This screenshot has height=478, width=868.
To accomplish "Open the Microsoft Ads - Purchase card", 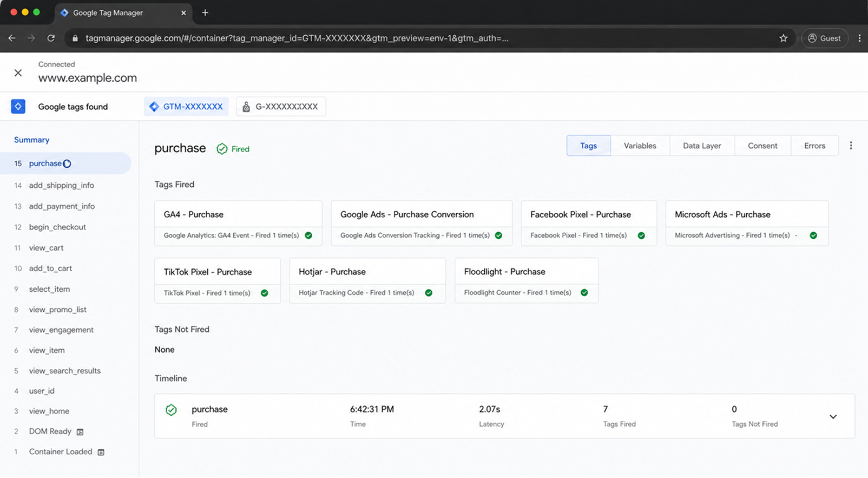I will [747, 223].
